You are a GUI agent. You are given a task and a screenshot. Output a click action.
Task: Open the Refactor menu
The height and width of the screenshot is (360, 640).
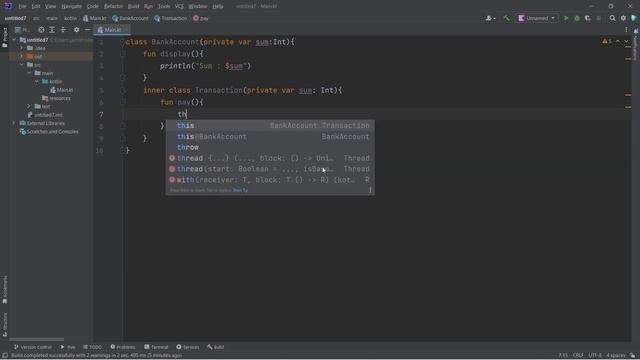(x=113, y=6)
